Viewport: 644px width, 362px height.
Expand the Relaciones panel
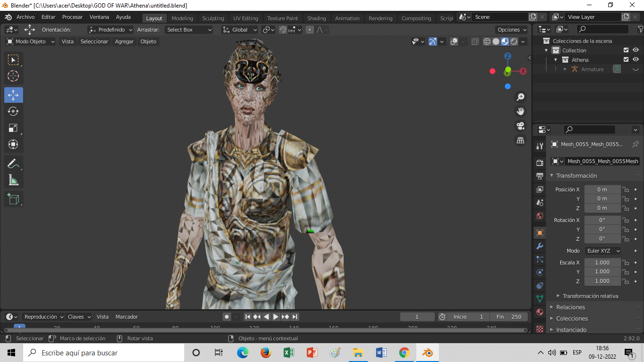click(570, 307)
